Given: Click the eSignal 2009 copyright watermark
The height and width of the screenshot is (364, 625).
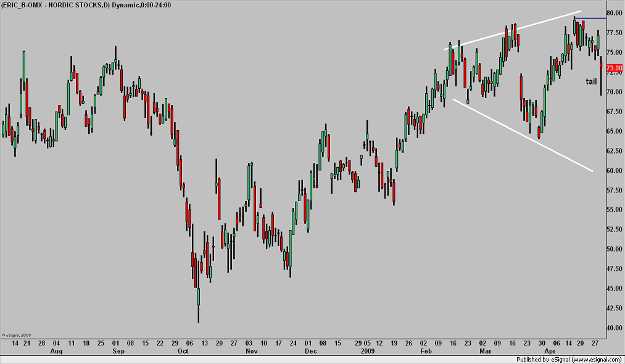Looking at the screenshot, I should 17,329.
